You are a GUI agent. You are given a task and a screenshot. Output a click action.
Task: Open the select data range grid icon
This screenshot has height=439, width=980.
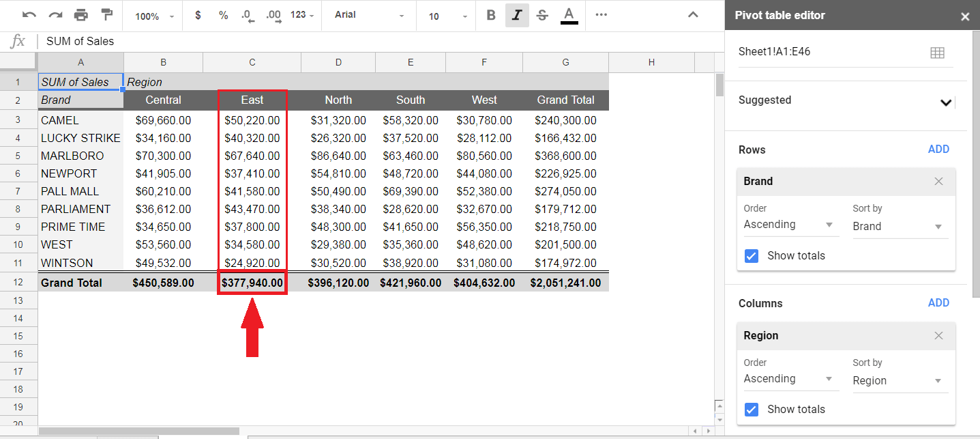[937, 53]
